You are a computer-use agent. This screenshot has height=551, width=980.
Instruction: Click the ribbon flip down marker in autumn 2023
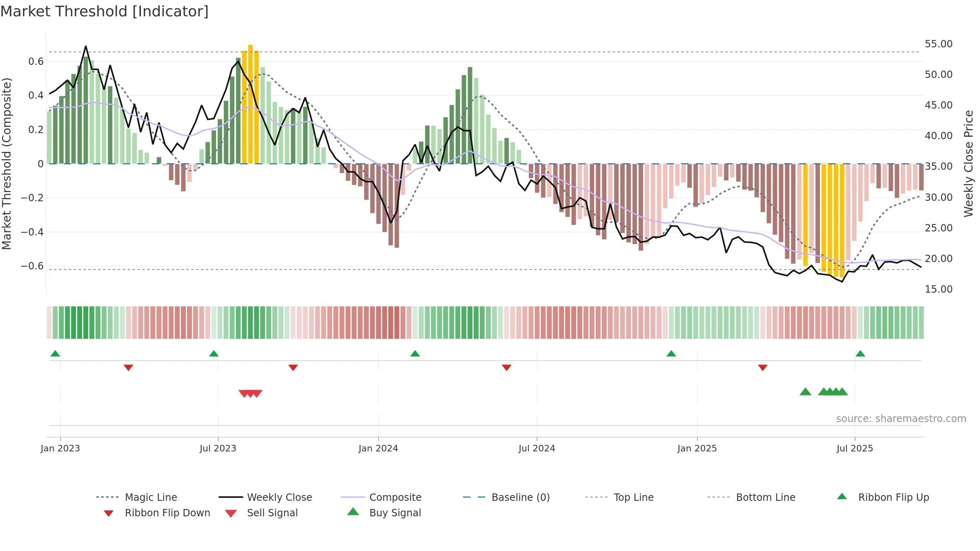click(x=293, y=368)
